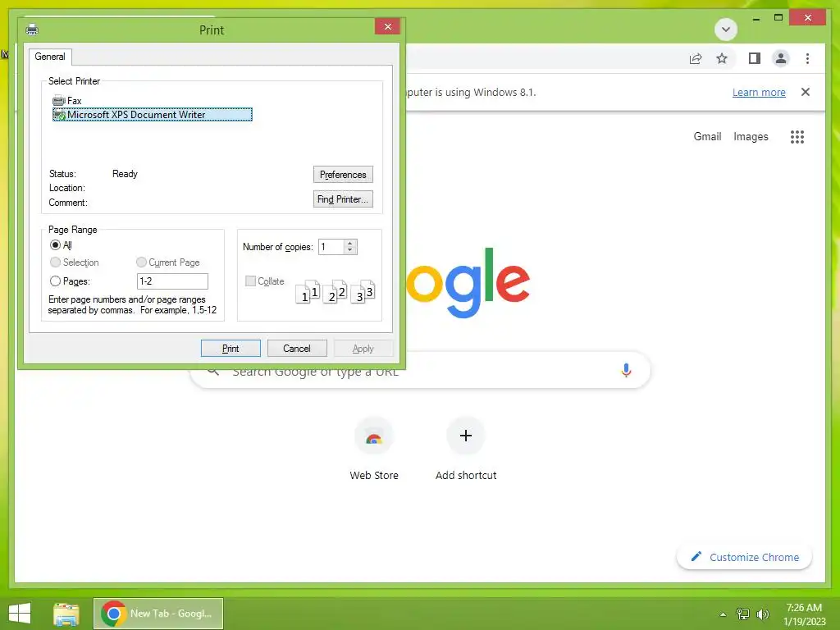The image size is (840, 630).
Task: Share this page from Chrome toolbar
Action: coord(696,58)
